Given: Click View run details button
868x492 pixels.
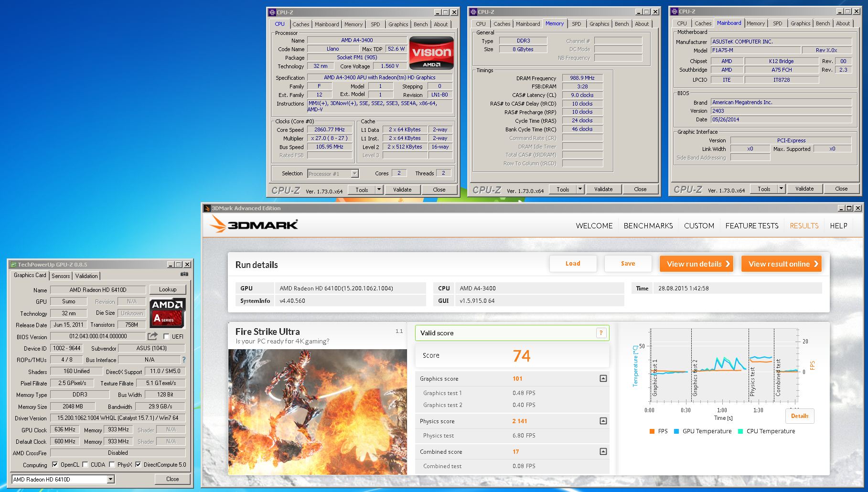Looking at the screenshot, I should click(x=697, y=264).
